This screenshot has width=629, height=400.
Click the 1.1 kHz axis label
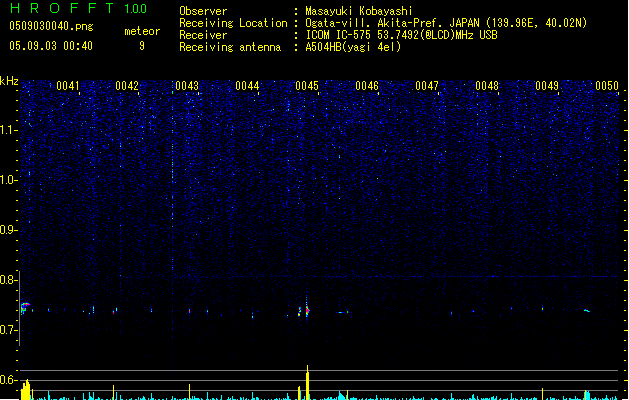coord(9,130)
